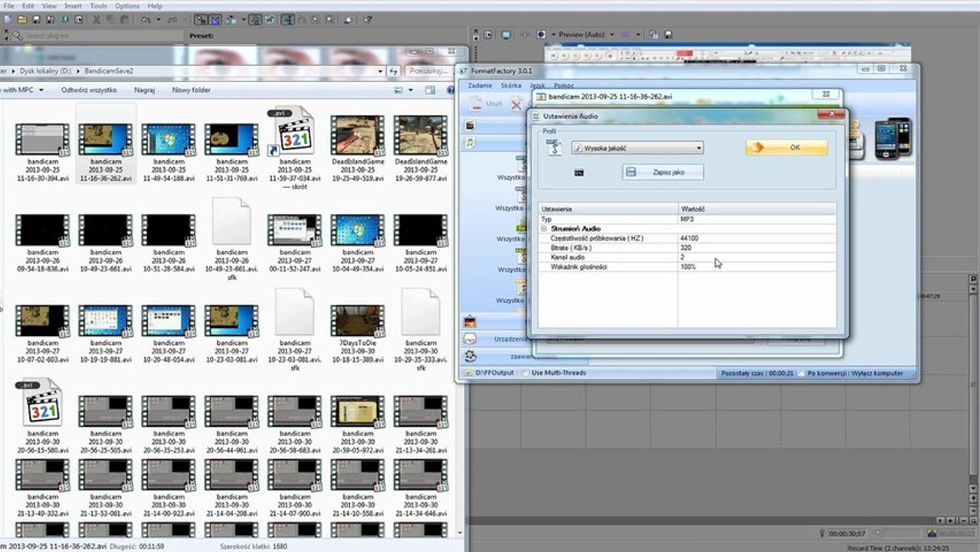The width and height of the screenshot is (980, 552).
Task: Click the Open folder icon in Vegas toolbar
Action: pyautogui.click(x=21, y=20)
